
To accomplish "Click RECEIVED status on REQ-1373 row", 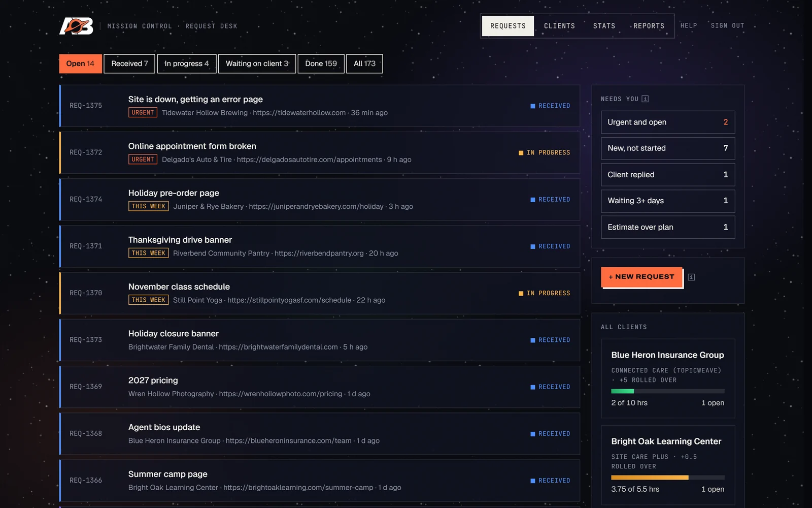I will (x=550, y=340).
